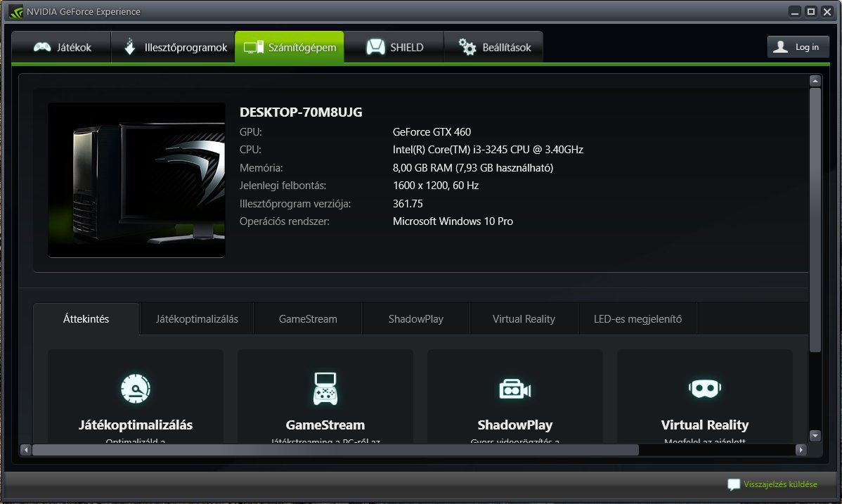Maximize the GeForce Experience window

[811, 11]
